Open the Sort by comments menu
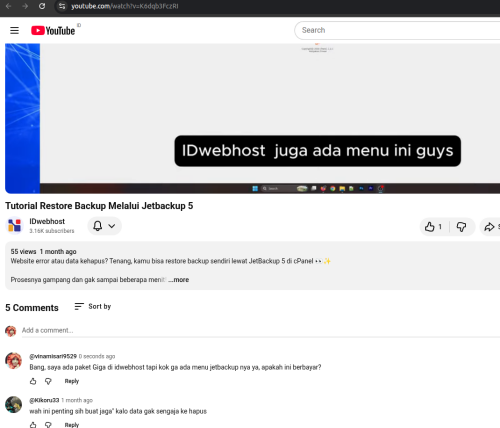Image resolution: width=500 pixels, height=428 pixels. click(x=93, y=306)
